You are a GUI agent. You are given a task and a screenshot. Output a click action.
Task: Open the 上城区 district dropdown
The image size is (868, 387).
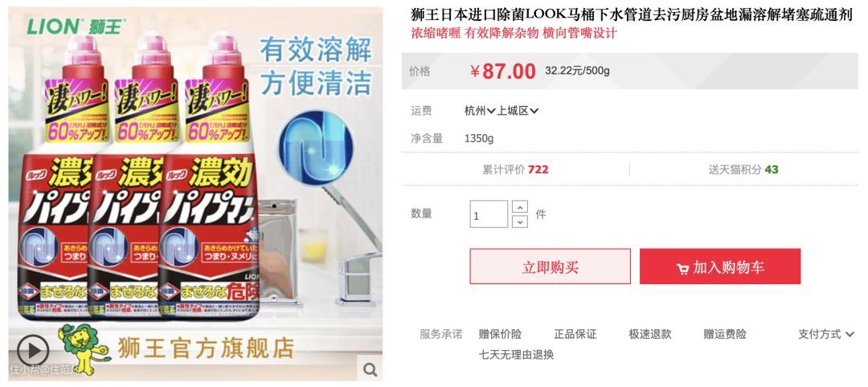tap(518, 111)
